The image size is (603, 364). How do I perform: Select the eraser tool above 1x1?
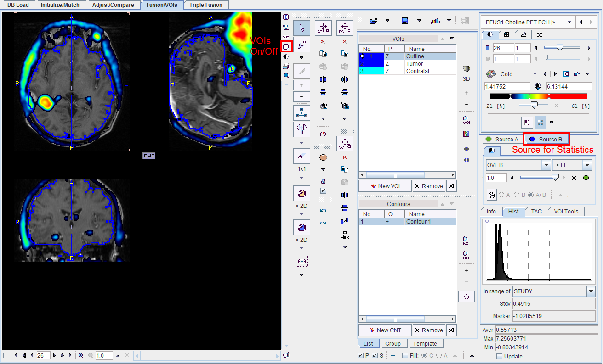[x=301, y=156]
